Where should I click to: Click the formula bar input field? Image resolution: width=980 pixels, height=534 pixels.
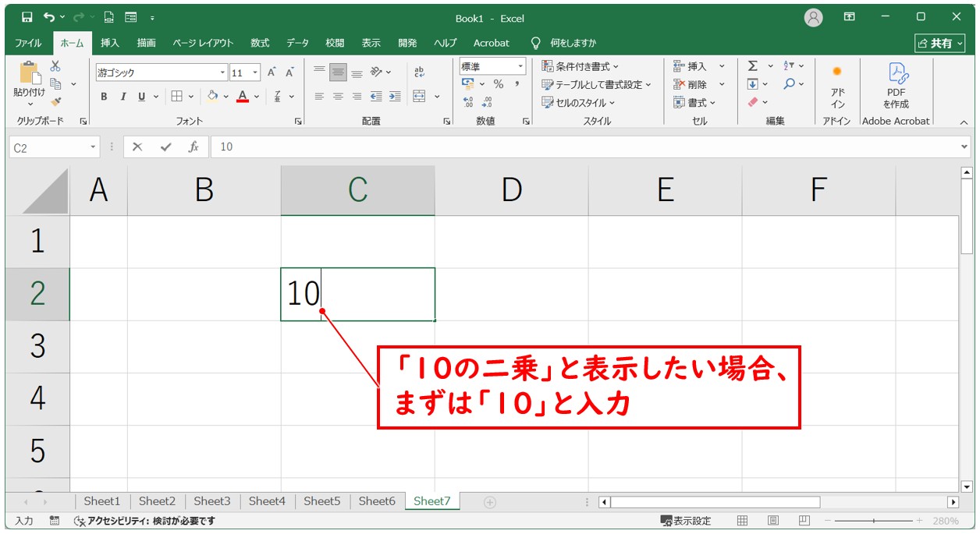[x=585, y=147]
